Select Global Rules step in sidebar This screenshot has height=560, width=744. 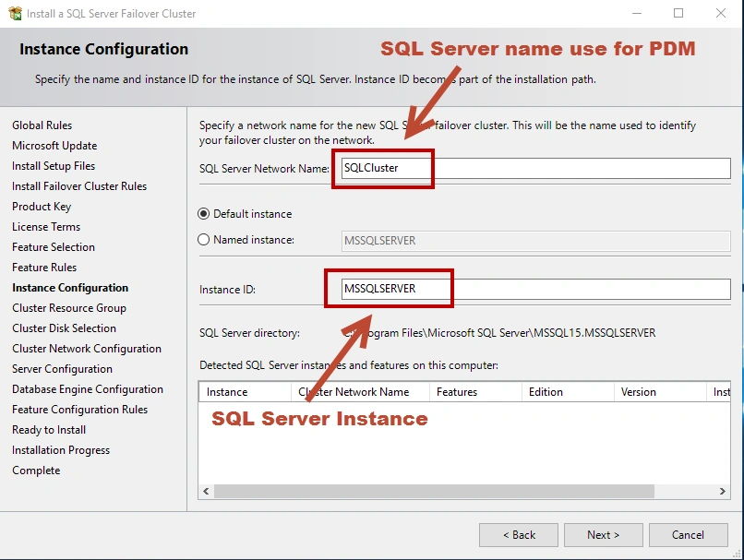point(42,125)
